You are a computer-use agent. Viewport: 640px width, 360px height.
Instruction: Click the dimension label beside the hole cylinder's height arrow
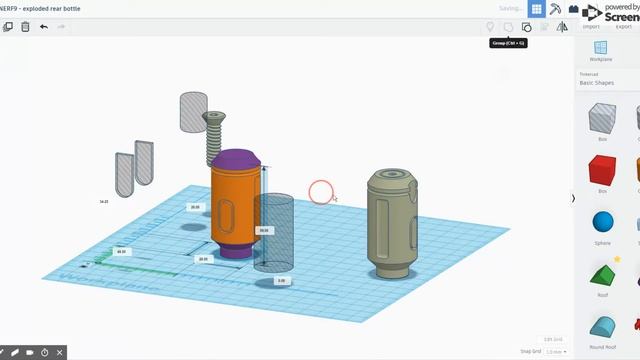pos(264,231)
